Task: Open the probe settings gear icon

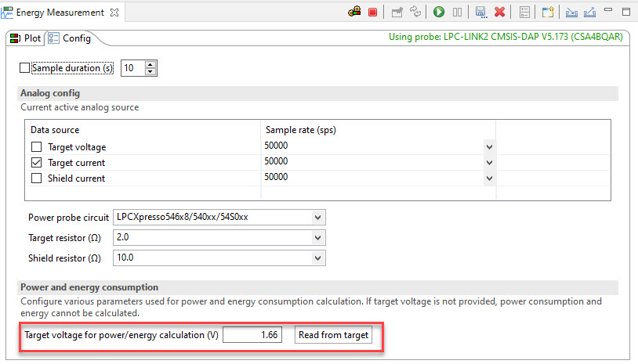Action: coord(355,13)
